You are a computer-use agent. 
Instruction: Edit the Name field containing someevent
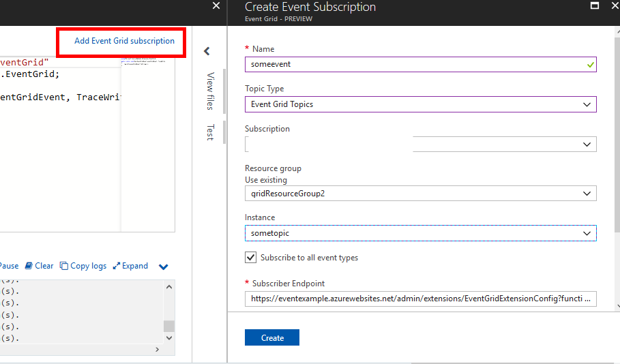[x=420, y=65]
